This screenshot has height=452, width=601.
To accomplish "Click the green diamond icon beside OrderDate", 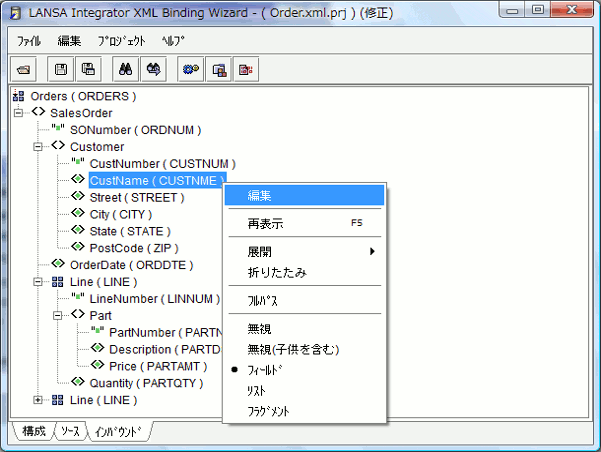I will pos(58,264).
